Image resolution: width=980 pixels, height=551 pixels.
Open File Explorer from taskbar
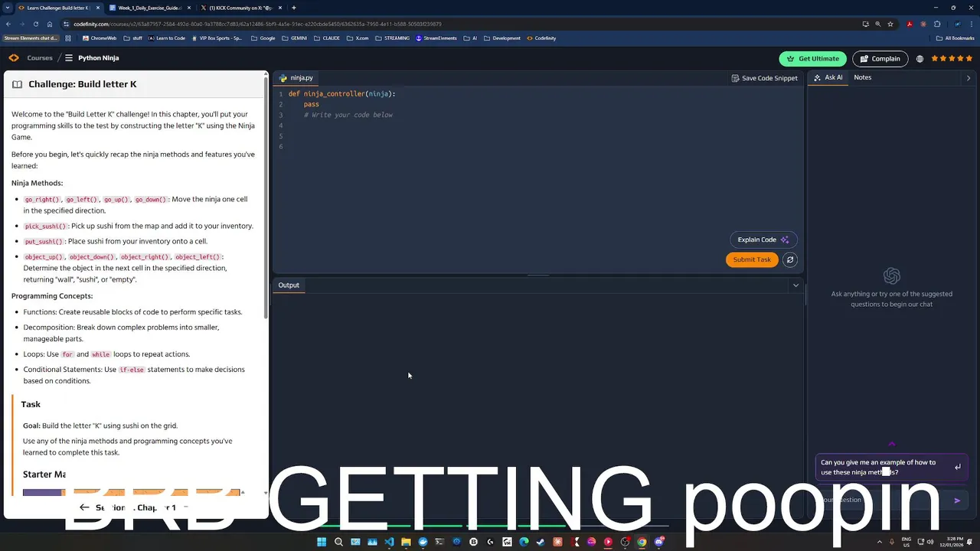point(406,542)
